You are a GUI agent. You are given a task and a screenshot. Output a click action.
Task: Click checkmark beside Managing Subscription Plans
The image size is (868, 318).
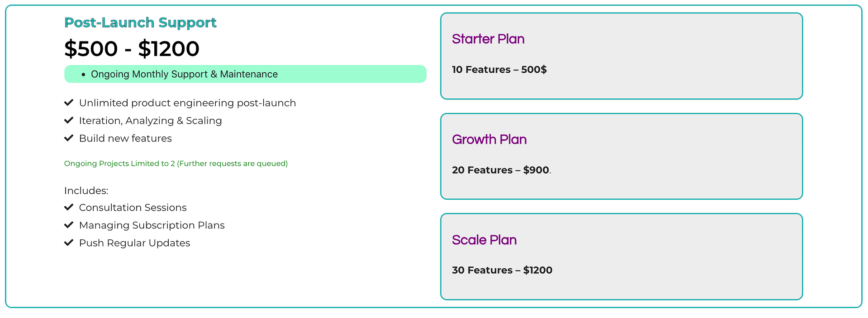tap(69, 224)
